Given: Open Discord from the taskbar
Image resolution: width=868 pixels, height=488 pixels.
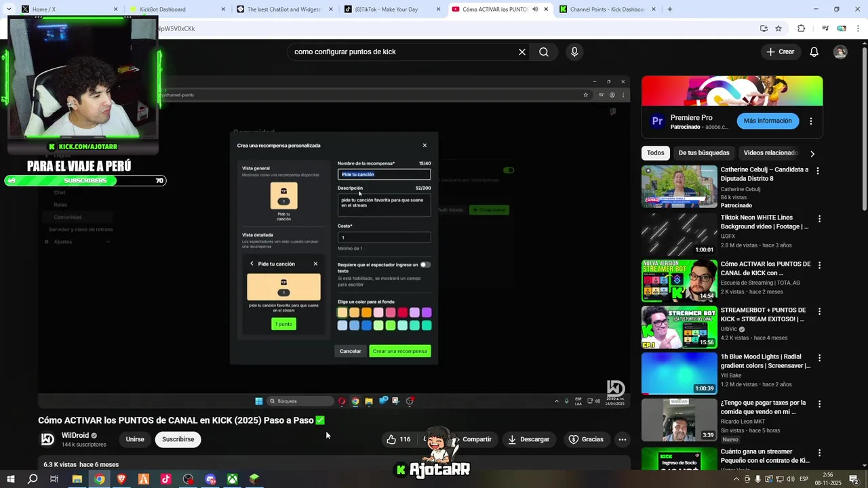Looking at the screenshot, I should pyautogui.click(x=210, y=479).
